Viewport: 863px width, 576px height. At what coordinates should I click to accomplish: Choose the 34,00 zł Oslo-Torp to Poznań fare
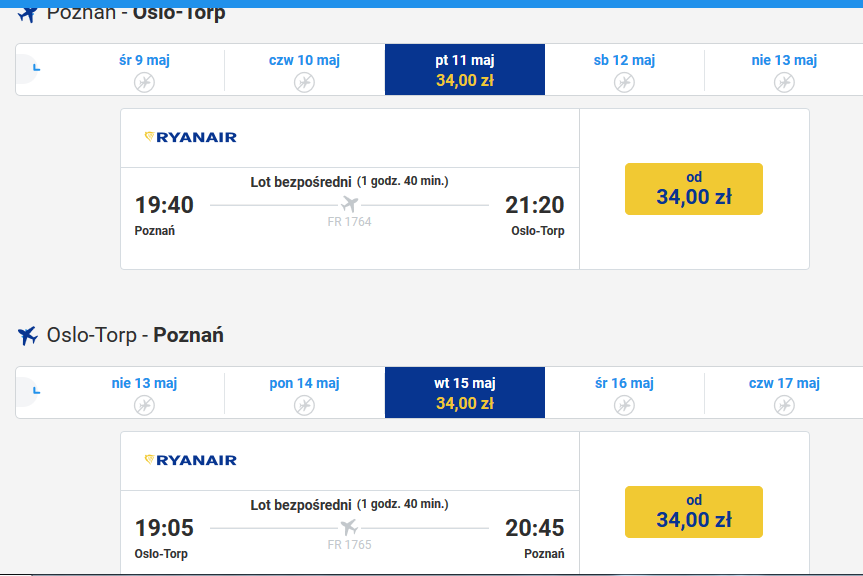pos(693,512)
